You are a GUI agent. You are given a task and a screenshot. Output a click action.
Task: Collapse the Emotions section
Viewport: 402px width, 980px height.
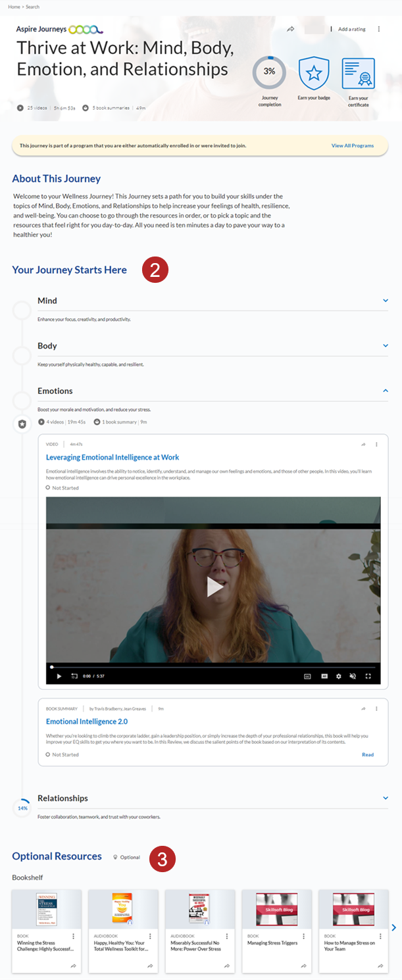click(x=386, y=391)
